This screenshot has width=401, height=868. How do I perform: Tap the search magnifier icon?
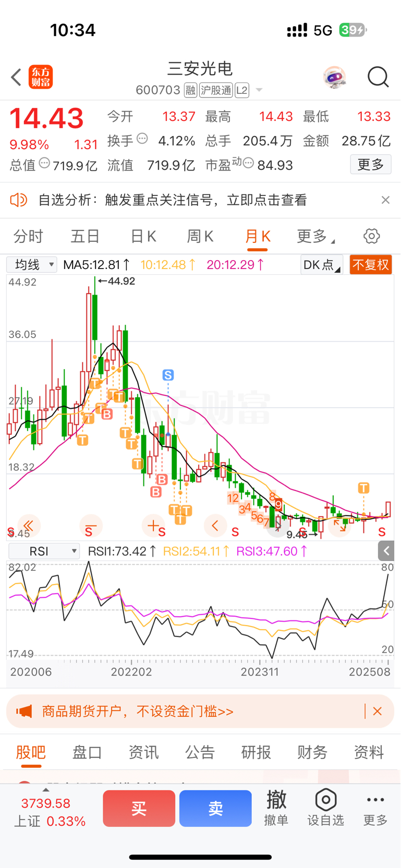click(378, 77)
